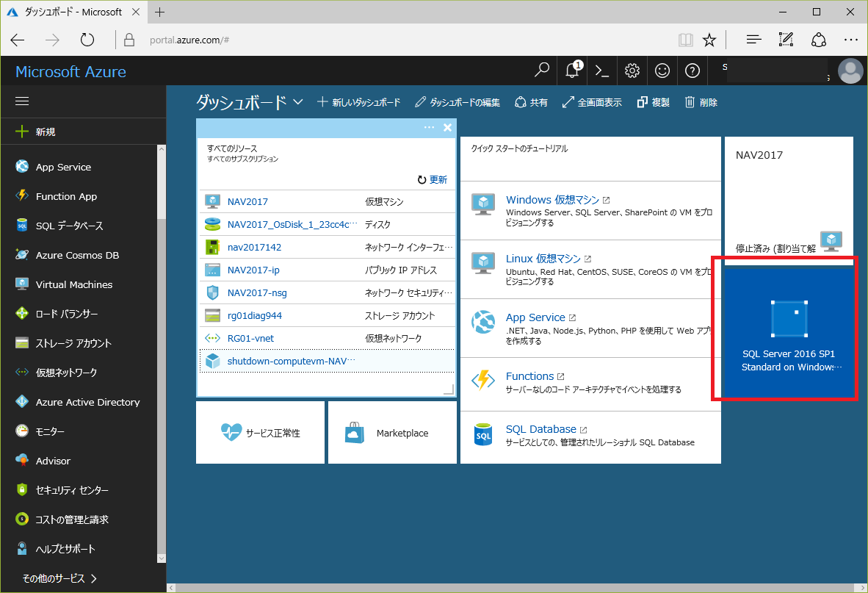
Task: Click the コストの管理と請求 icon
Action: coord(22,519)
